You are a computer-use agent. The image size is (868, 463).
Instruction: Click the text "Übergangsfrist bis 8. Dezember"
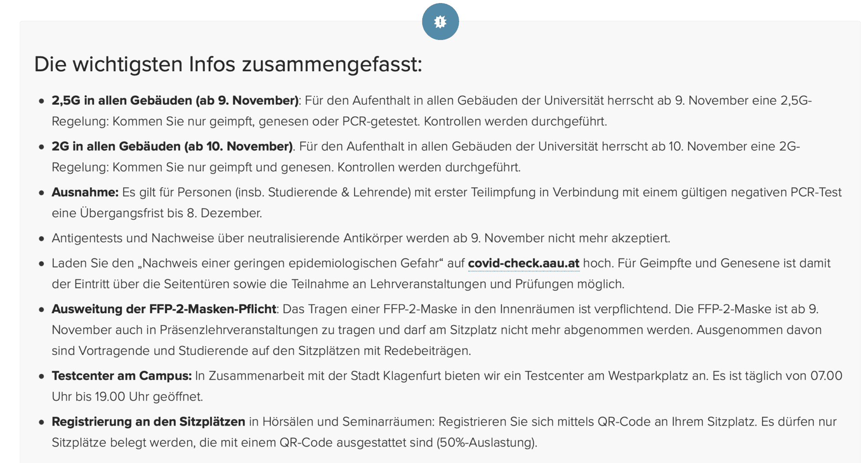click(171, 213)
